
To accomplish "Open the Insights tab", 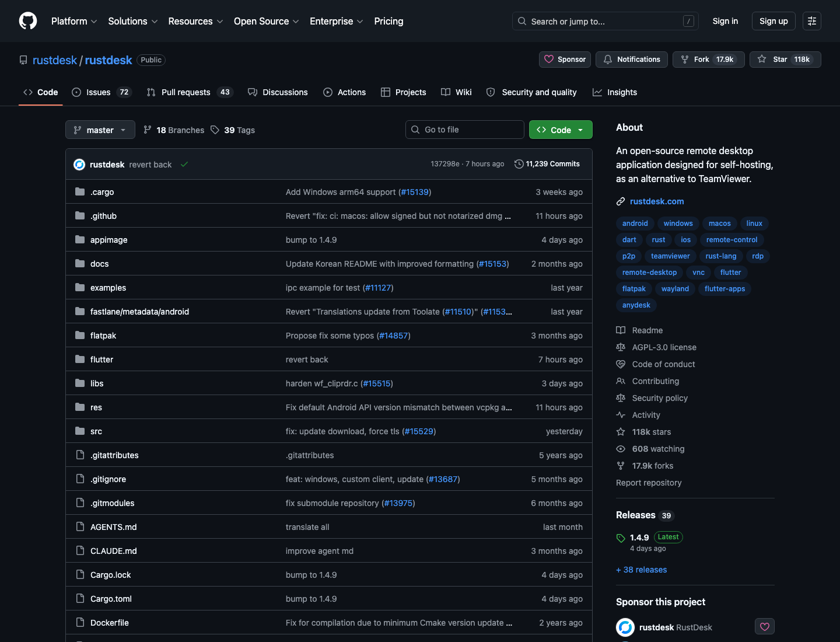I will pyautogui.click(x=615, y=92).
